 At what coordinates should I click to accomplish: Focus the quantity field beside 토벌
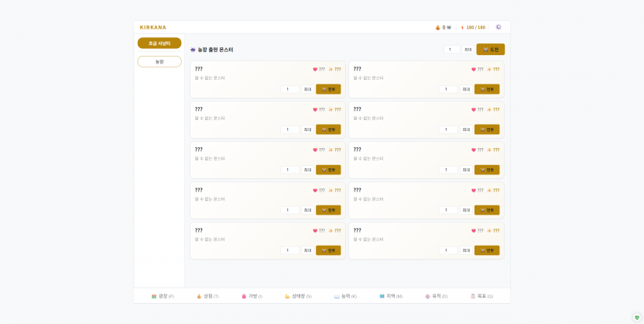tap(452, 50)
